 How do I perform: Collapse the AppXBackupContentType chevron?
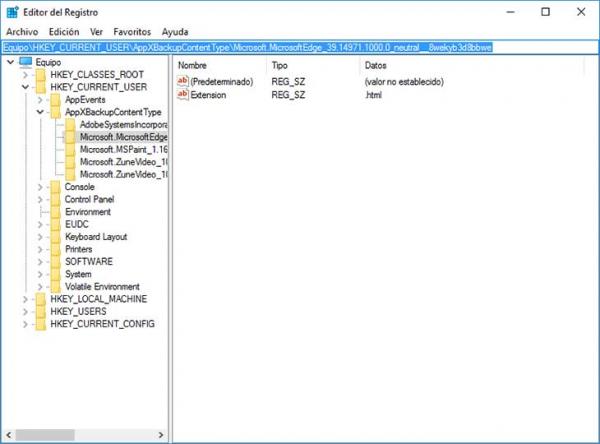tap(40, 112)
